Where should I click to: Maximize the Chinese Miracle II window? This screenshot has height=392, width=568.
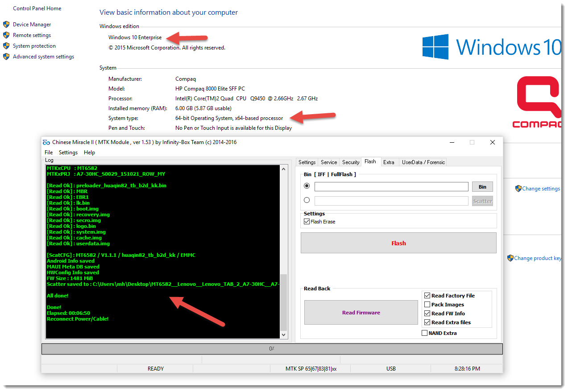(472, 142)
